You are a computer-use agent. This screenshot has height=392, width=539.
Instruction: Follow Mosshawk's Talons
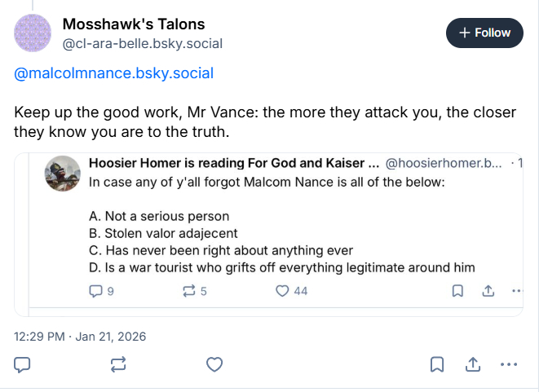click(x=484, y=33)
